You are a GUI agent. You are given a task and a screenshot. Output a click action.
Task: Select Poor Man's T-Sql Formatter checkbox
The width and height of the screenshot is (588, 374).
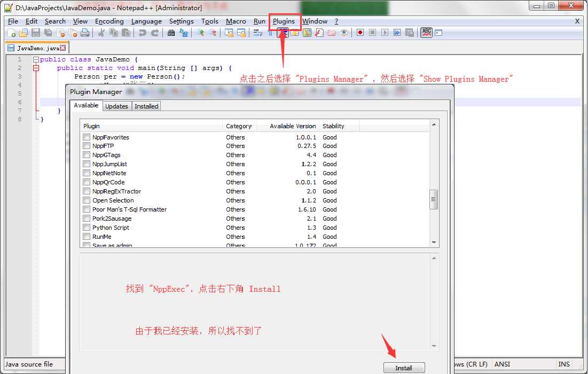pyautogui.click(x=87, y=209)
